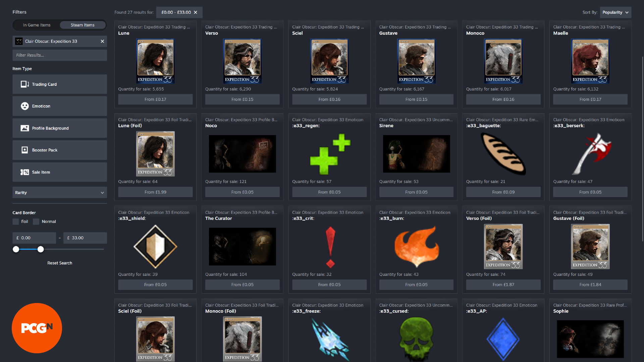Open the Verso trading card image
Image resolution: width=644 pixels, height=362 pixels.
[242, 61]
